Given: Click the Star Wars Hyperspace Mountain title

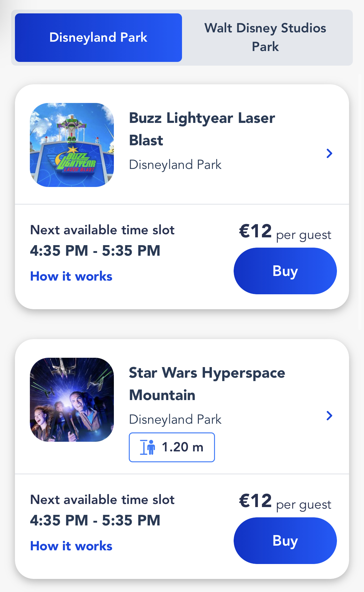Looking at the screenshot, I should [x=207, y=384].
